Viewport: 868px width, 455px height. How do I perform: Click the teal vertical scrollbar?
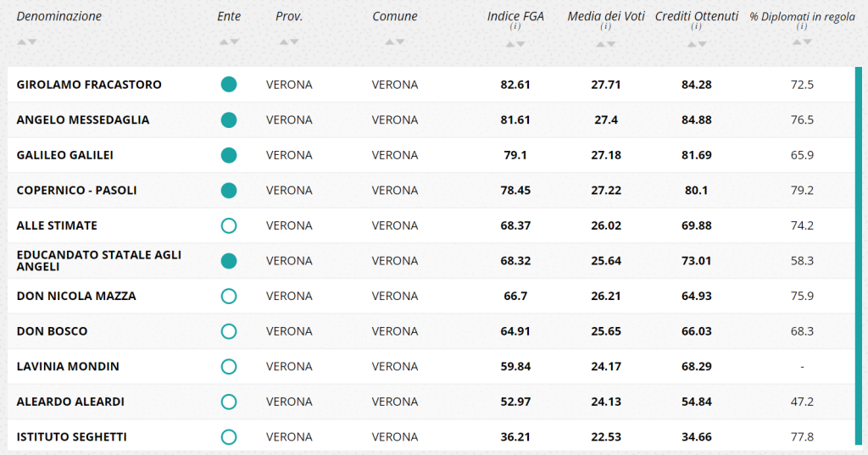click(859, 256)
